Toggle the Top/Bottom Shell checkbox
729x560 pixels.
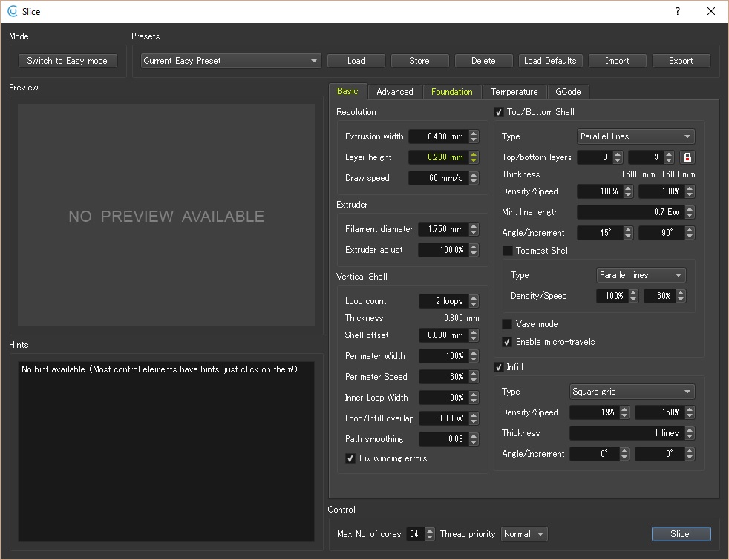tap(499, 112)
